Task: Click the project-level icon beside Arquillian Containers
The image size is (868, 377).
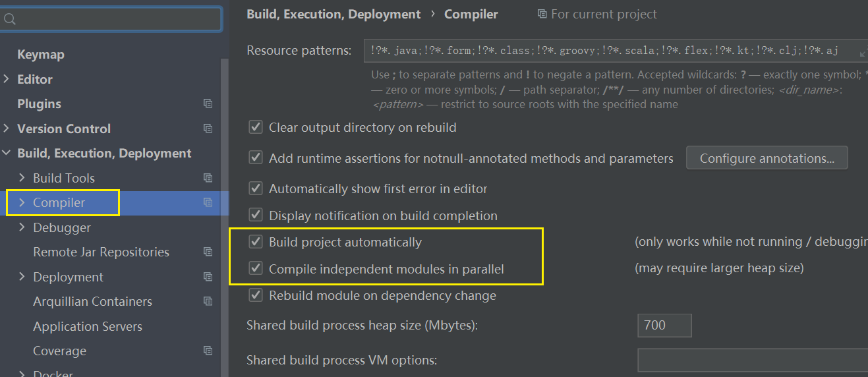Action: pyautogui.click(x=208, y=301)
